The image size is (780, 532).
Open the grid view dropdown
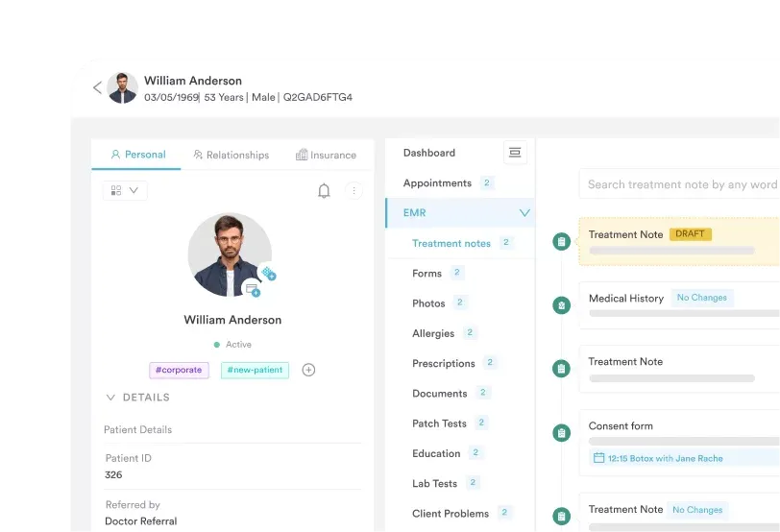coord(125,191)
